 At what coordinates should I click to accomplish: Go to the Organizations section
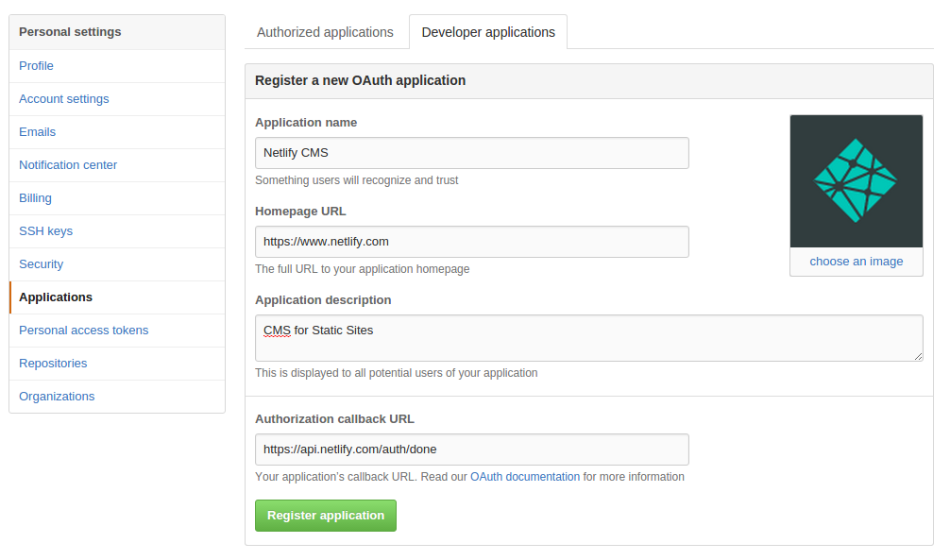pyautogui.click(x=56, y=396)
